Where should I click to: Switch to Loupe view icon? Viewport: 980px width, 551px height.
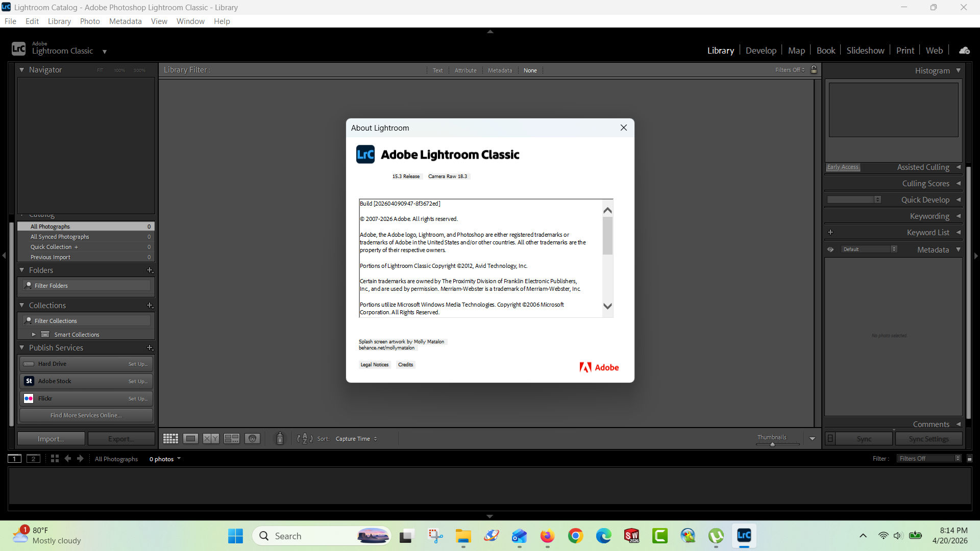pyautogui.click(x=191, y=439)
